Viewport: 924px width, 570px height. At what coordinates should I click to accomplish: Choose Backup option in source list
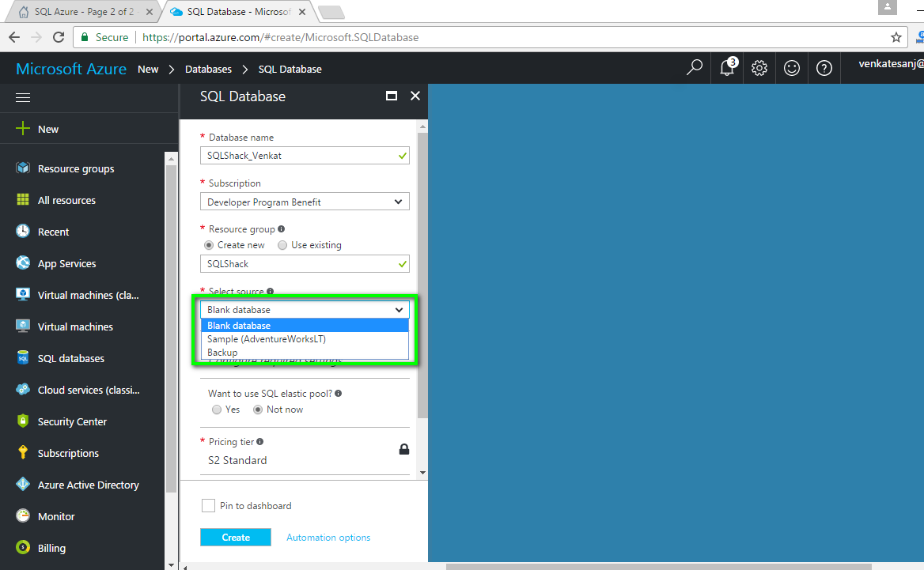305,352
